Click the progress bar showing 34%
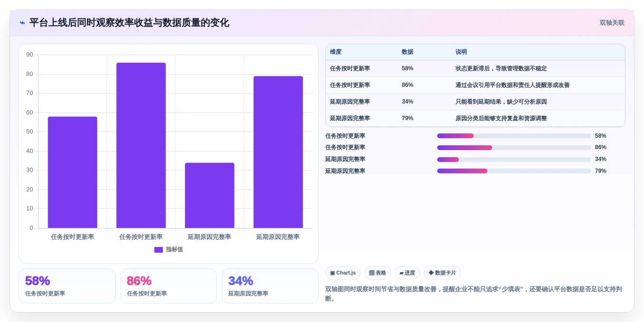This screenshot has height=322, width=644. [514, 159]
